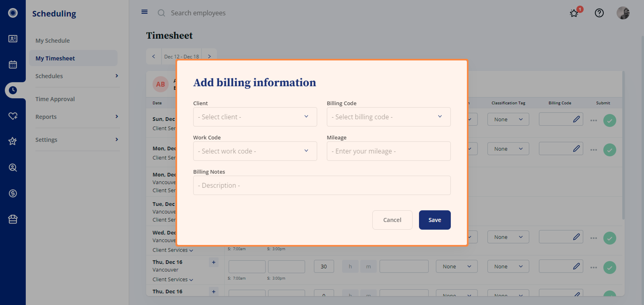Viewport: 644px width, 305px height.
Task: Add entry plus button for first Thu, Dec 16
Action: [214, 262]
